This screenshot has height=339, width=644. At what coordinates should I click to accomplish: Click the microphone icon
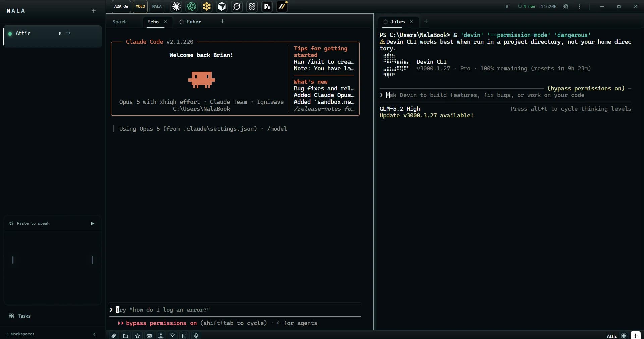[196, 336]
